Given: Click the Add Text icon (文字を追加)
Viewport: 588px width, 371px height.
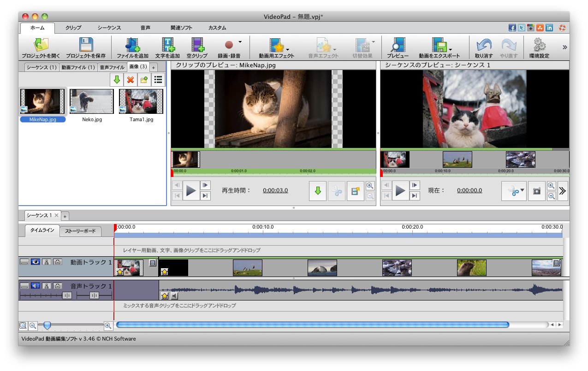Looking at the screenshot, I should (x=167, y=45).
